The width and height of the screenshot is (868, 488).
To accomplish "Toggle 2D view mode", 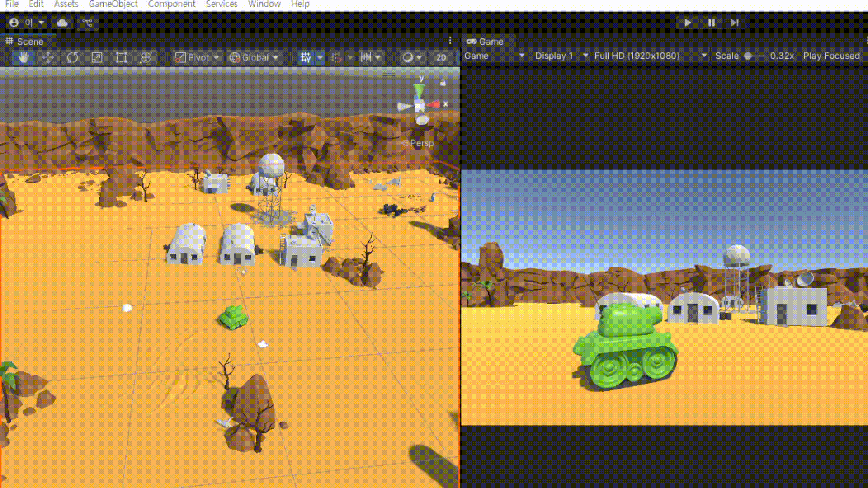I will [441, 57].
